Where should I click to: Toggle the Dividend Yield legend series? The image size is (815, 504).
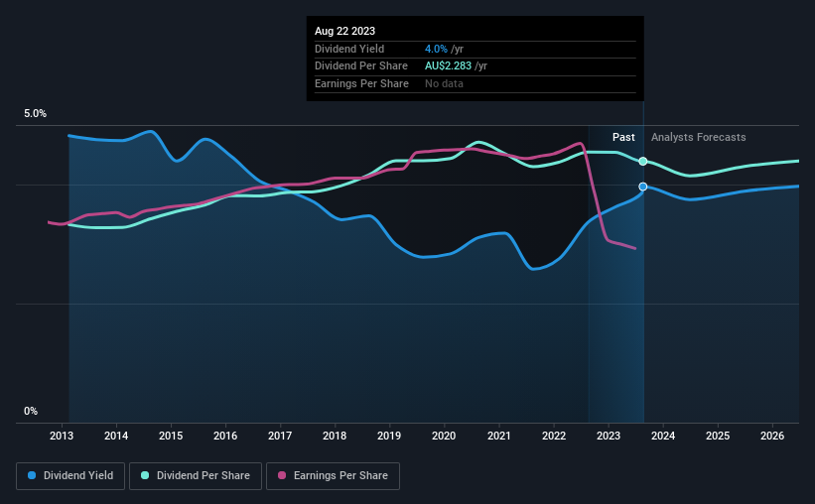coord(70,476)
